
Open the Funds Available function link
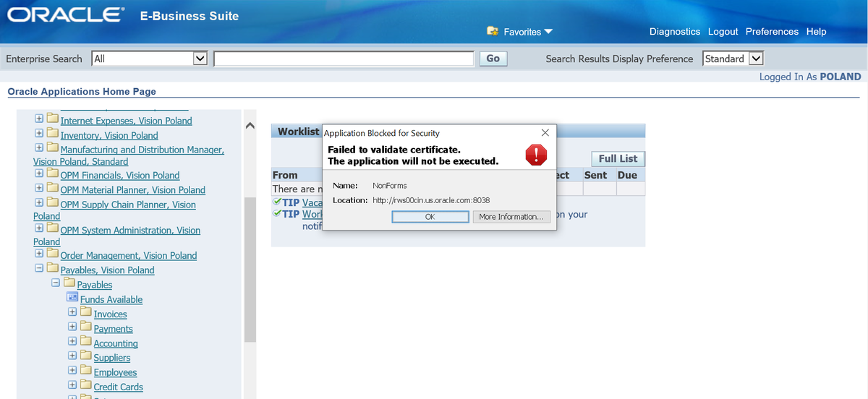(111, 299)
